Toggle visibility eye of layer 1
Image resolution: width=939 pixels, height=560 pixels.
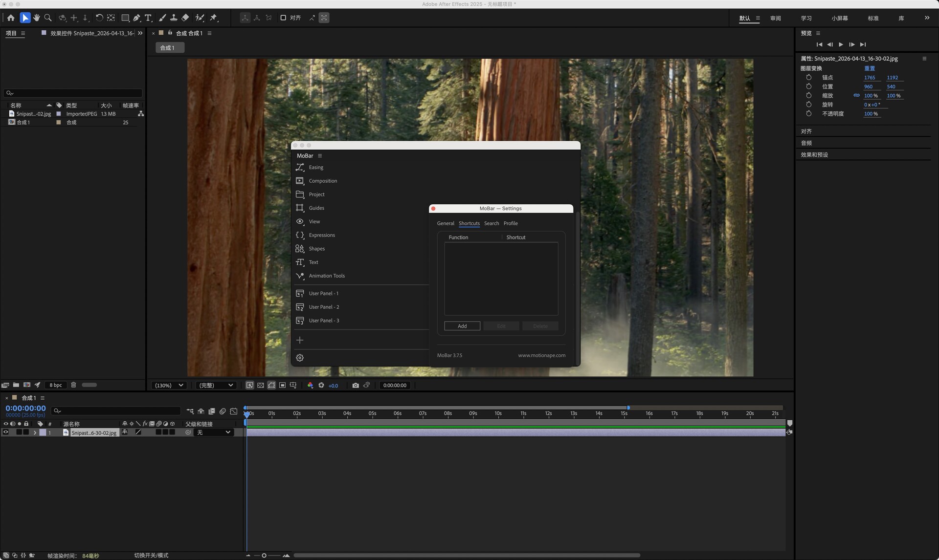6,432
